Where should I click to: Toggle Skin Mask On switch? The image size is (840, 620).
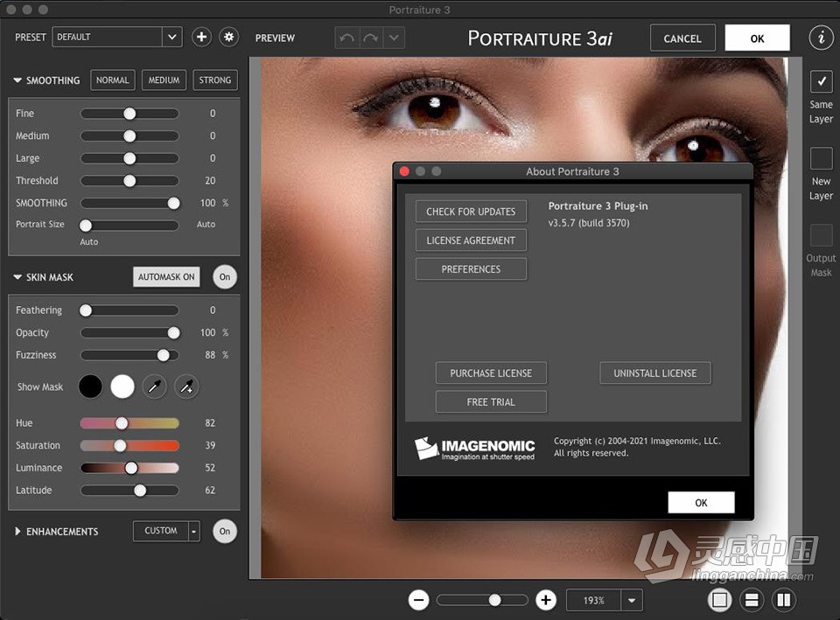coord(225,277)
